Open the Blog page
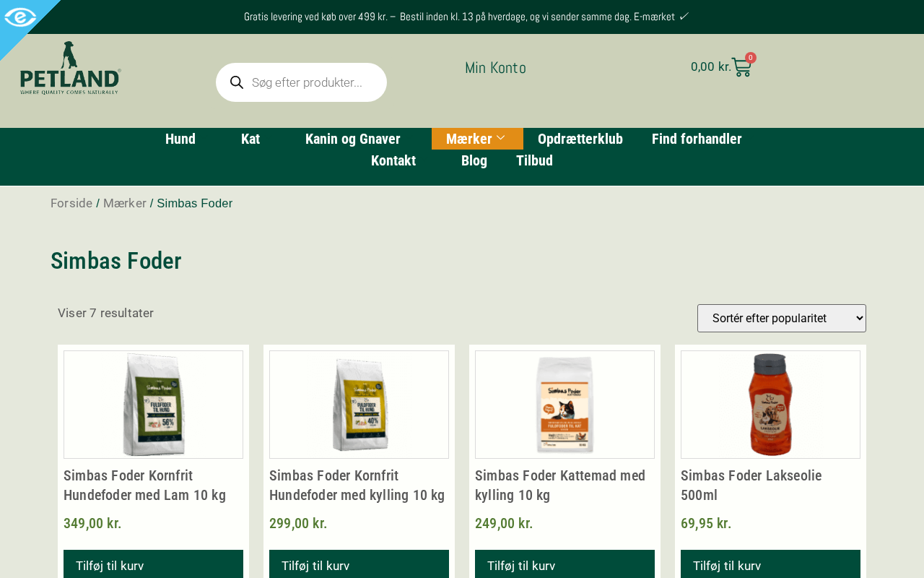The height and width of the screenshot is (578, 924). tap(474, 160)
